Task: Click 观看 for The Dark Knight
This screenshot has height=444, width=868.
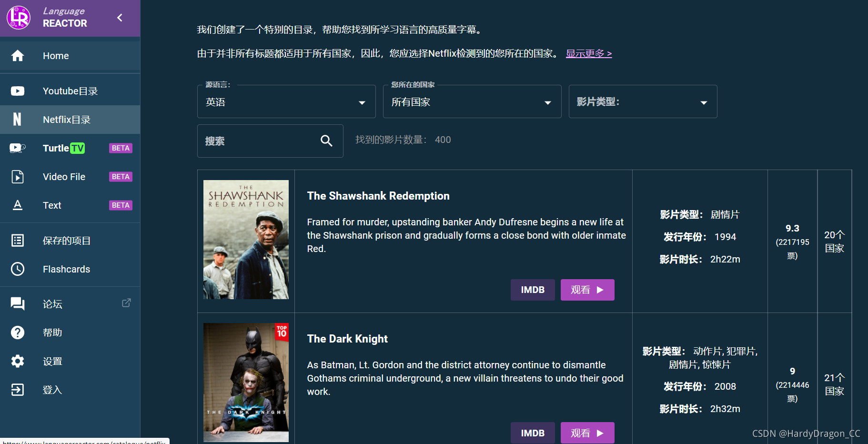Action: tap(587, 433)
